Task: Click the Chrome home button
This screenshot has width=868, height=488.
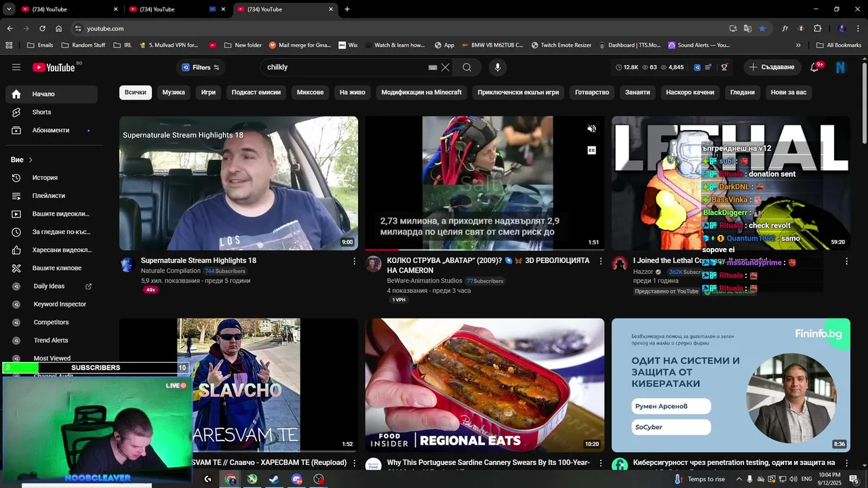Action: pyautogui.click(x=58, y=28)
